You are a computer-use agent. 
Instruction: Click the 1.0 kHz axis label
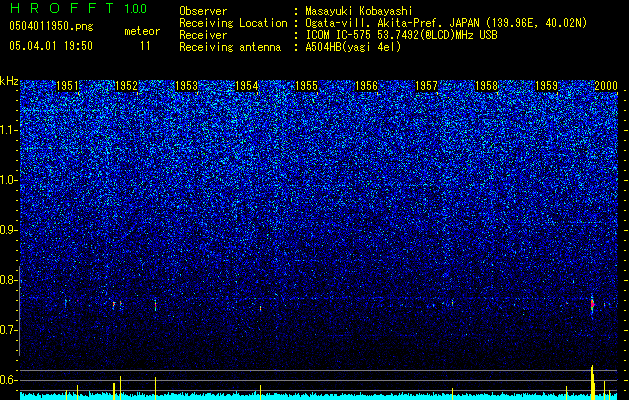(8, 181)
